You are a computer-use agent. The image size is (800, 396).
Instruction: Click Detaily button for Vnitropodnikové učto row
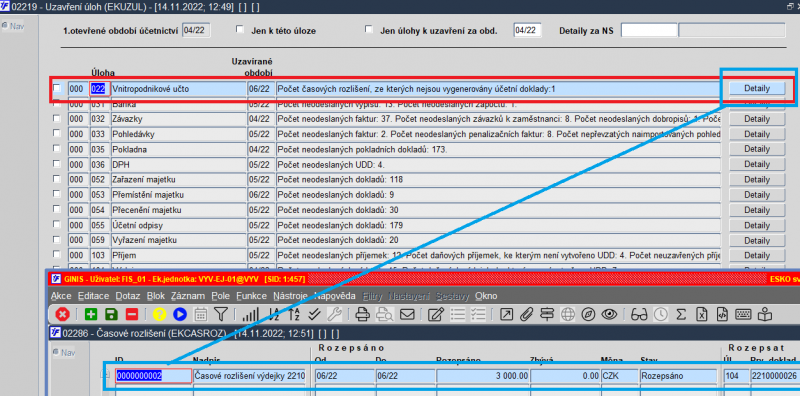tap(757, 88)
